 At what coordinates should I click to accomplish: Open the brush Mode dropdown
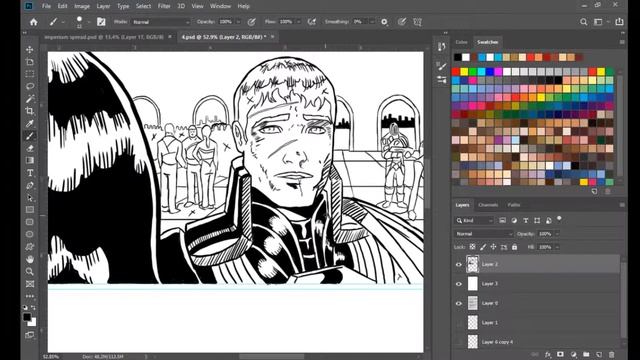point(161,22)
